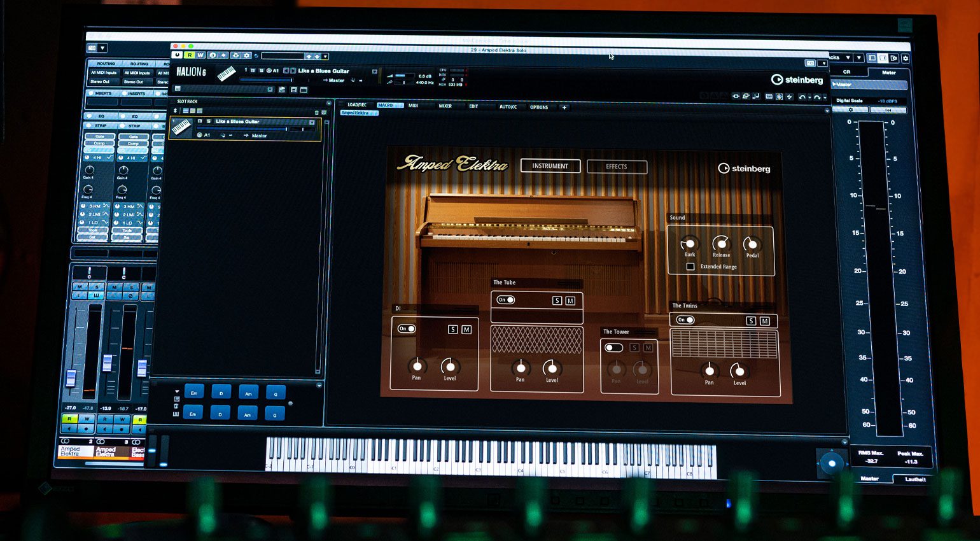This screenshot has width=980, height=541.
Task: Open the OPTIONS tab in the plugin editor
Action: click(x=538, y=106)
